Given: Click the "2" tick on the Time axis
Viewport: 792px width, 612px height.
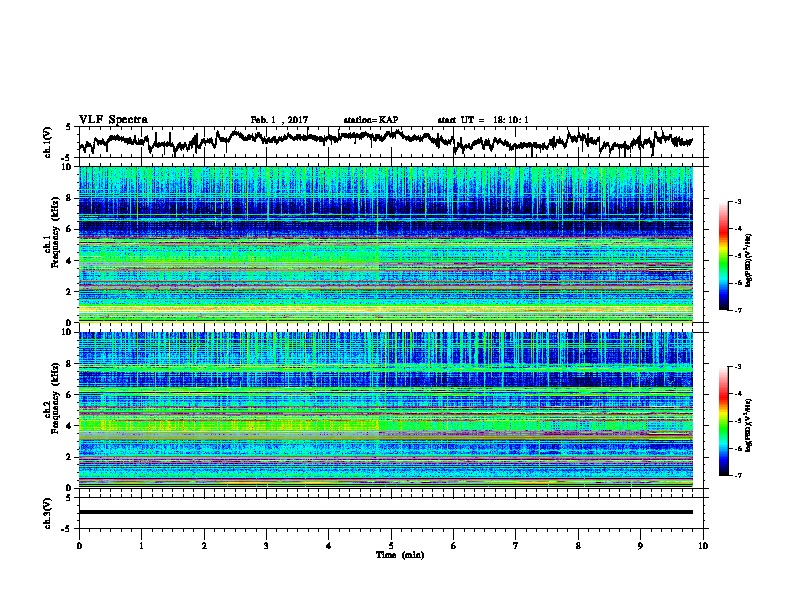Looking at the screenshot, I should pyautogui.click(x=204, y=546).
